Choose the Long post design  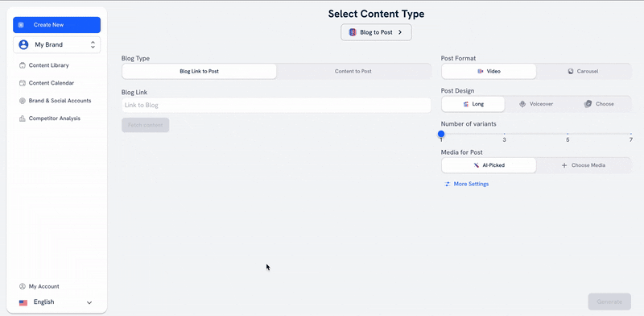point(473,104)
